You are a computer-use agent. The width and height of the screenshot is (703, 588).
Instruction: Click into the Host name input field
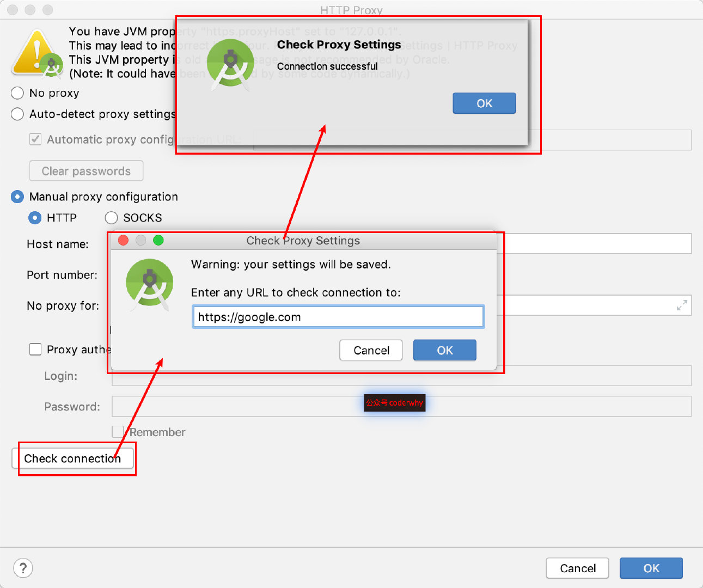pos(594,243)
